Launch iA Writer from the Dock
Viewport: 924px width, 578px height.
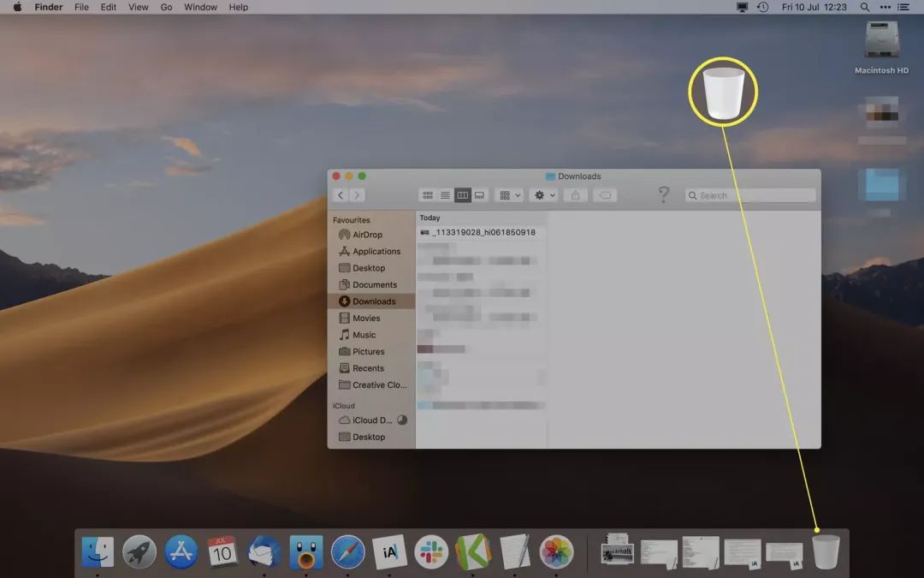(389, 552)
